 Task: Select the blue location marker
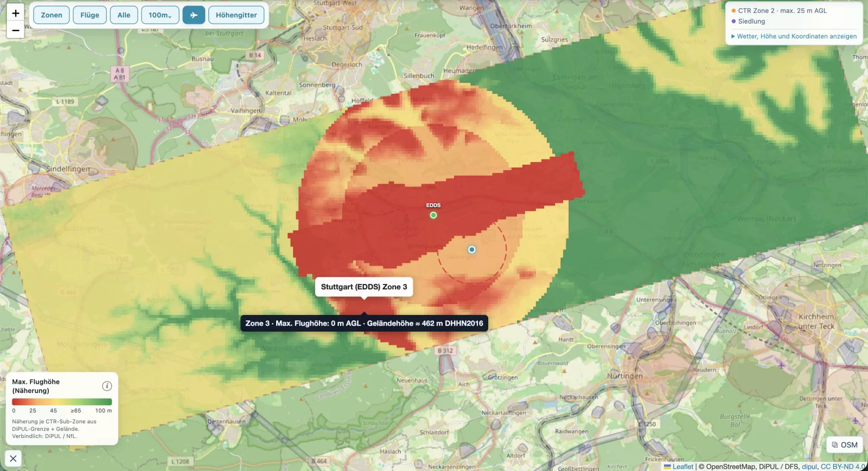click(472, 250)
